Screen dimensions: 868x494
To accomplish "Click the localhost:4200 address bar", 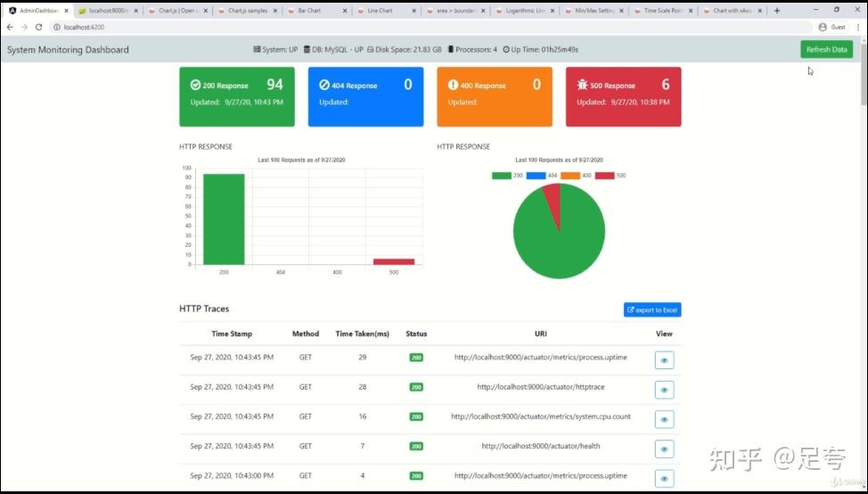I will click(x=432, y=27).
